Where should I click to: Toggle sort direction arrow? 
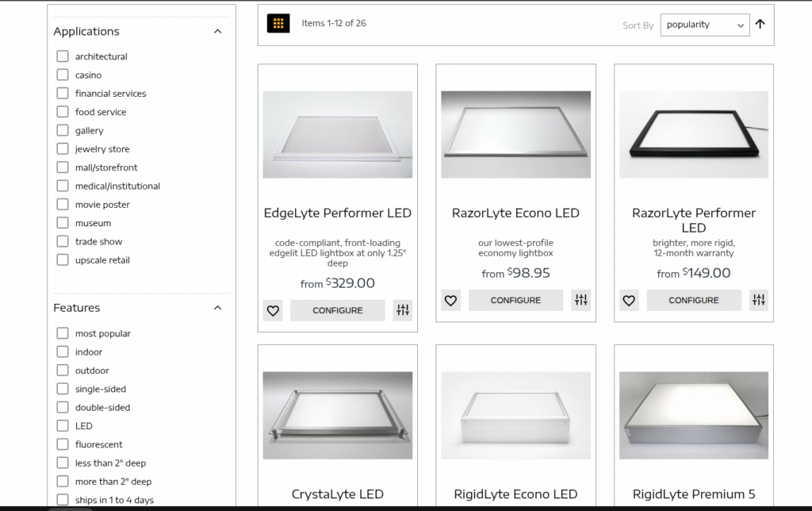[760, 24]
